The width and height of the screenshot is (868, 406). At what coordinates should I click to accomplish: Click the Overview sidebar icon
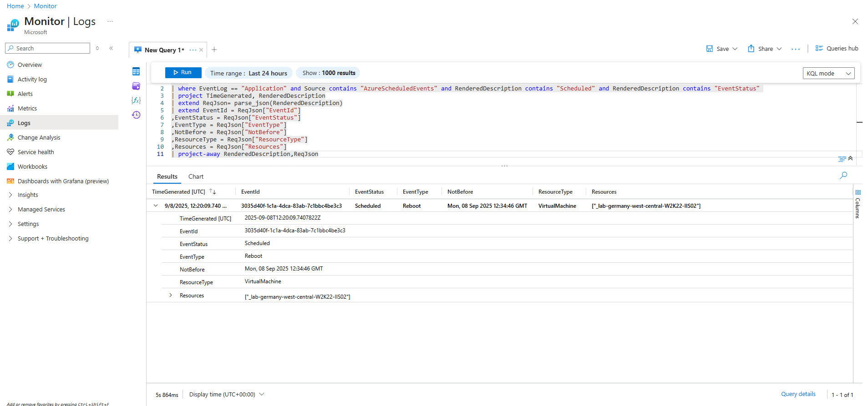(x=10, y=65)
